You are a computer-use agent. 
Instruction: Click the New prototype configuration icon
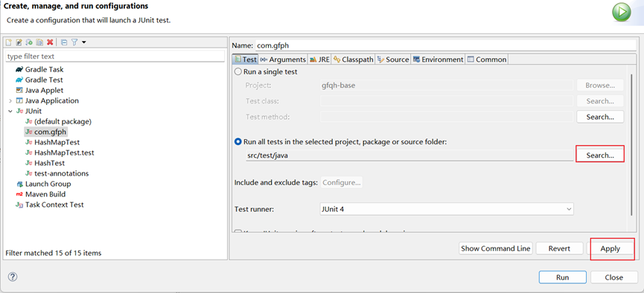pyautogui.click(x=19, y=42)
